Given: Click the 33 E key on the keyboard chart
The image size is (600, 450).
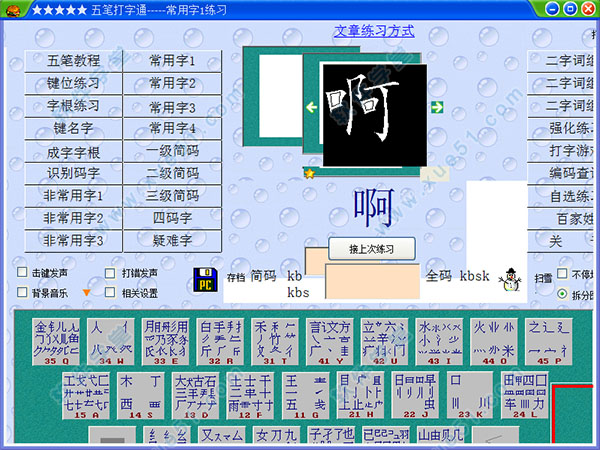Looking at the screenshot, I should click(x=165, y=342).
